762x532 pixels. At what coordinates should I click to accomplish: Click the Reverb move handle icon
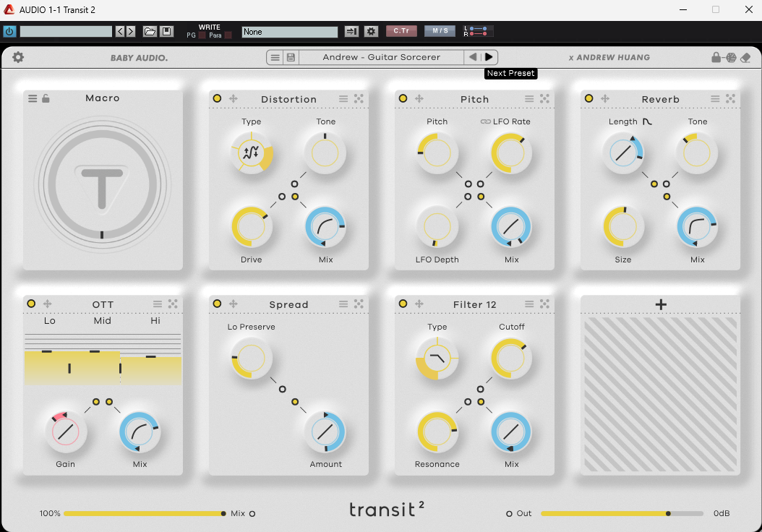pos(605,98)
